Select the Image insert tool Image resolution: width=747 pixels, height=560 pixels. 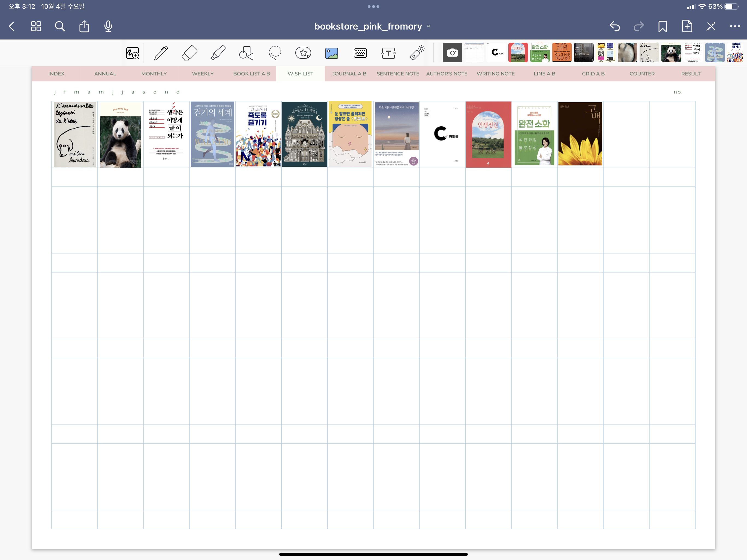[332, 53]
